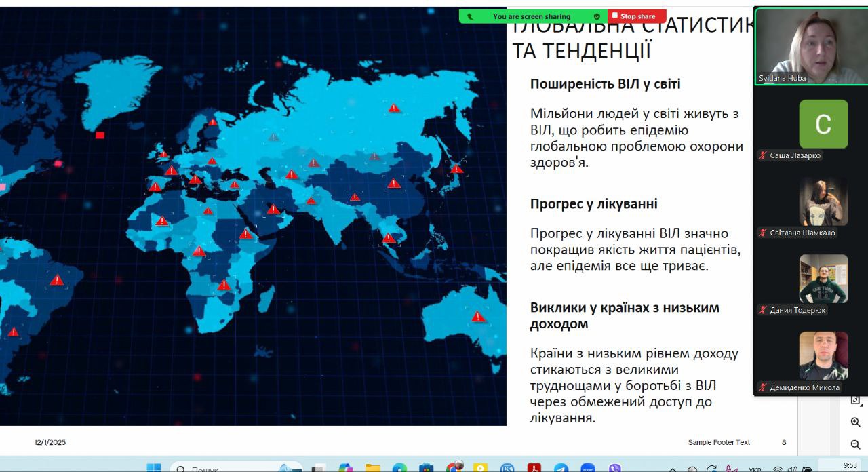Click the zoom in magnifier icon

click(x=855, y=422)
